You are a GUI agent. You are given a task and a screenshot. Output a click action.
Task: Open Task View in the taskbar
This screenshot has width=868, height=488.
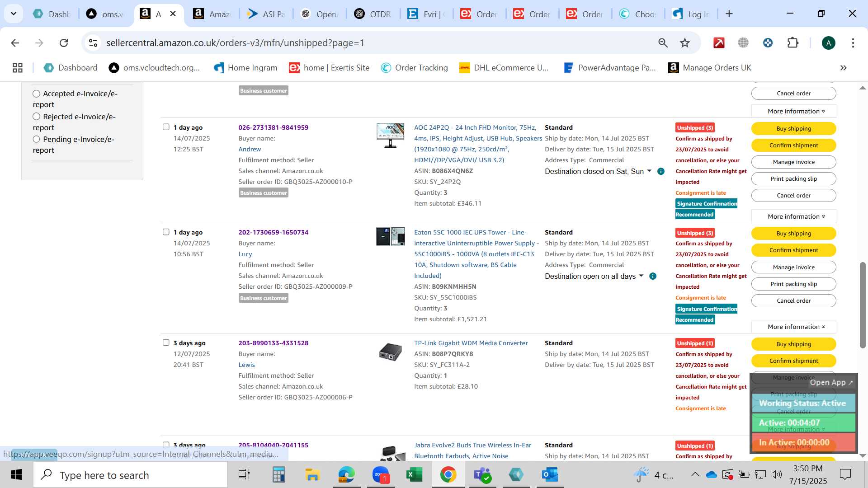(x=244, y=475)
